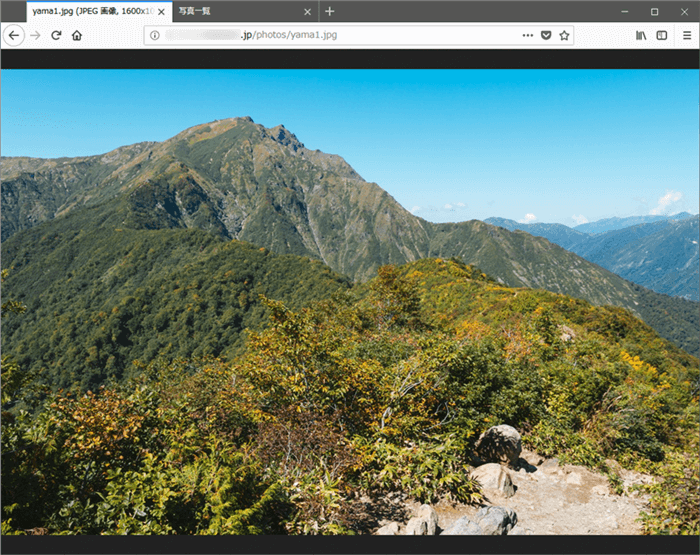This screenshot has width=700, height=555.
Task: Open a new tab with plus button
Action: pyautogui.click(x=330, y=11)
